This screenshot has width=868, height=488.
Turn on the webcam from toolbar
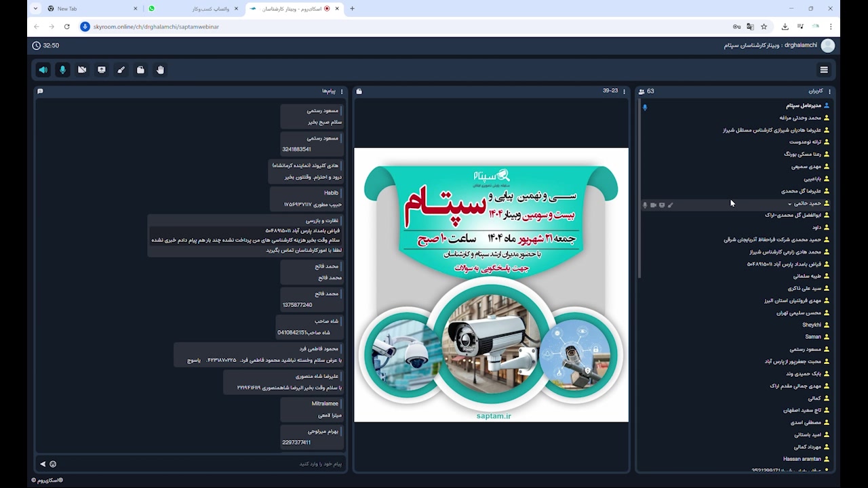[x=82, y=70]
